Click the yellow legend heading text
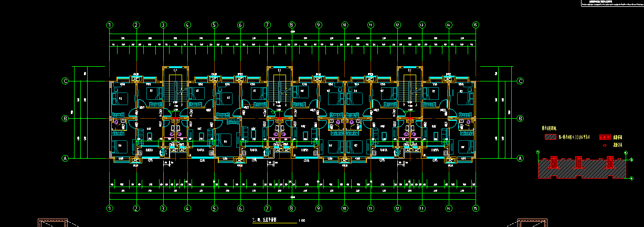The image size is (644, 227). click(550, 128)
